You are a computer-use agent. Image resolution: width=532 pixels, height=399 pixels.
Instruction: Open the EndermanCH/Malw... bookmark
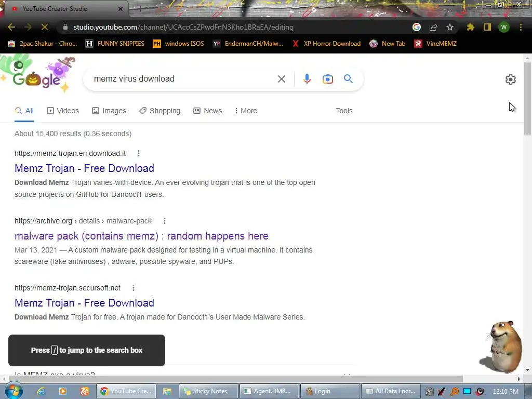point(248,44)
